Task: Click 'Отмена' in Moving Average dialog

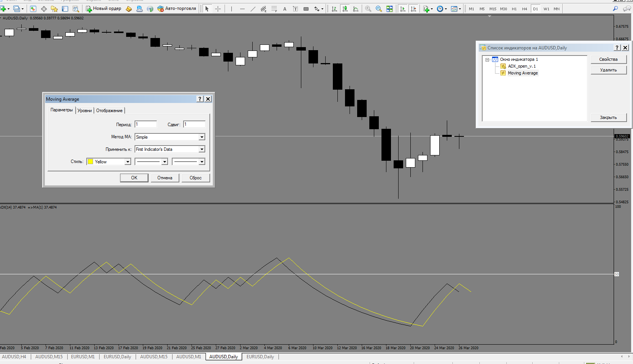Action: 165,178
